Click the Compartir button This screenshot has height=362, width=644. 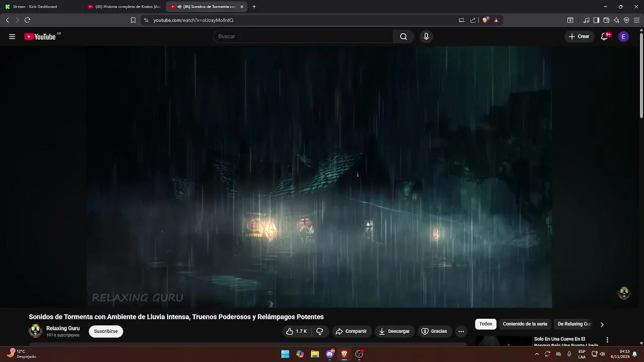351,331
